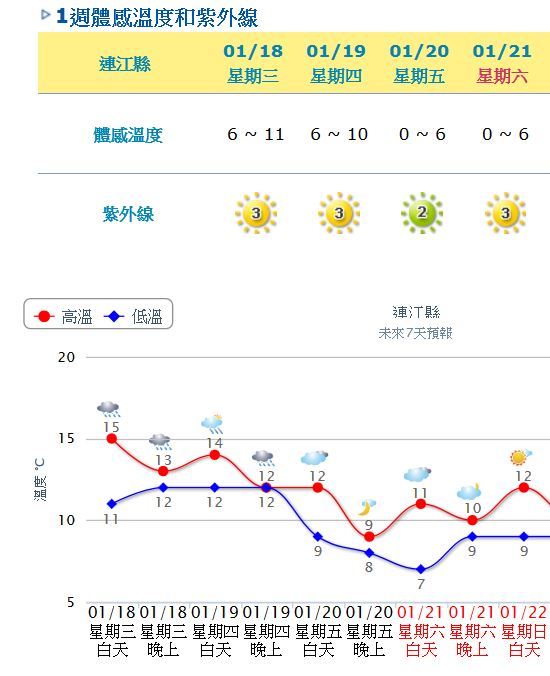Image resolution: width=550 pixels, height=676 pixels.
Task: Toggle the 高溫 series in the legend
Action: click(x=63, y=317)
